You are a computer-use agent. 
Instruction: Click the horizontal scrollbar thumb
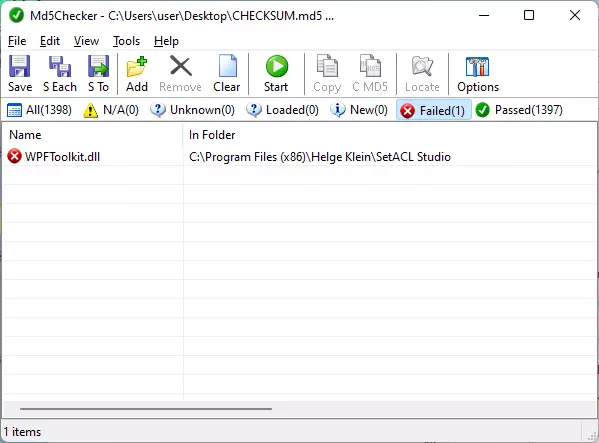146,409
